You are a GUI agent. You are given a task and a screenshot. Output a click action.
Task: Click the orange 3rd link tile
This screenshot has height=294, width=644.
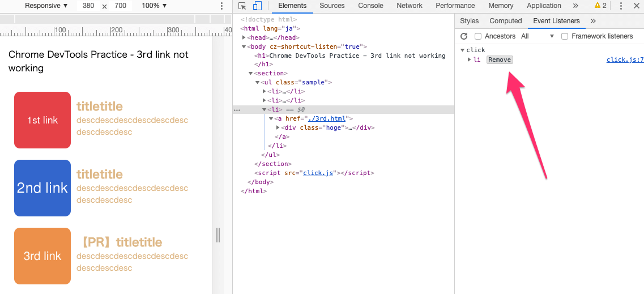pyautogui.click(x=42, y=256)
